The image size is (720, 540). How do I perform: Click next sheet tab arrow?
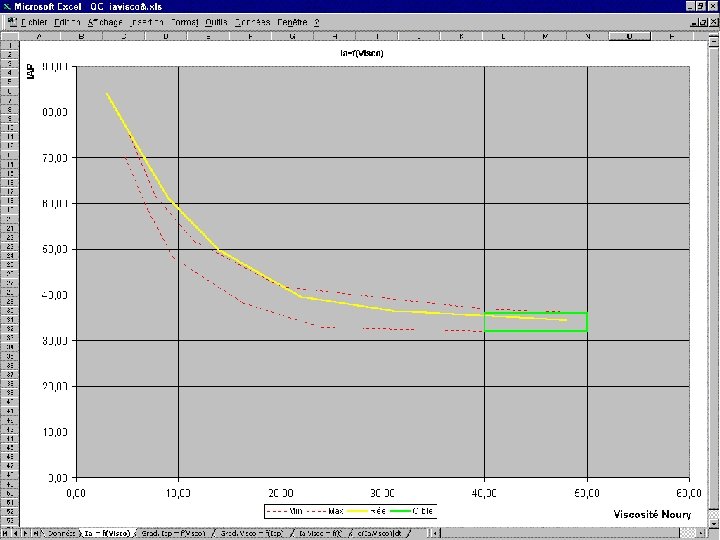coord(25,534)
